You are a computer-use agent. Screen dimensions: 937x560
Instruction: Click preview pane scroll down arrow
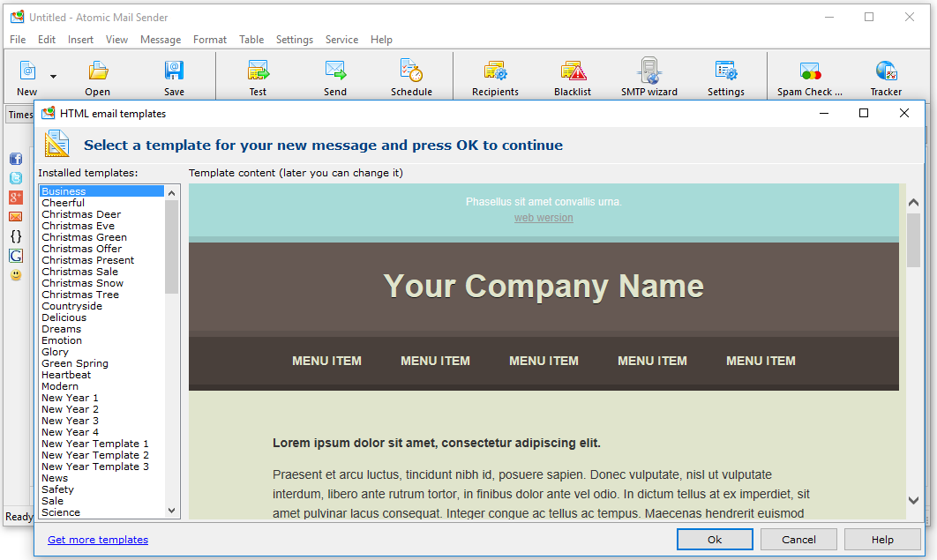[913, 500]
